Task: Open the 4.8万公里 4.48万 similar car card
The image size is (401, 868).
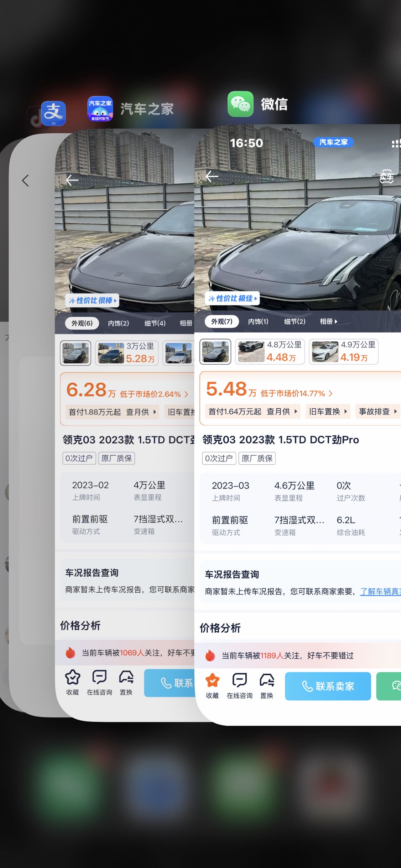Action: click(270, 351)
